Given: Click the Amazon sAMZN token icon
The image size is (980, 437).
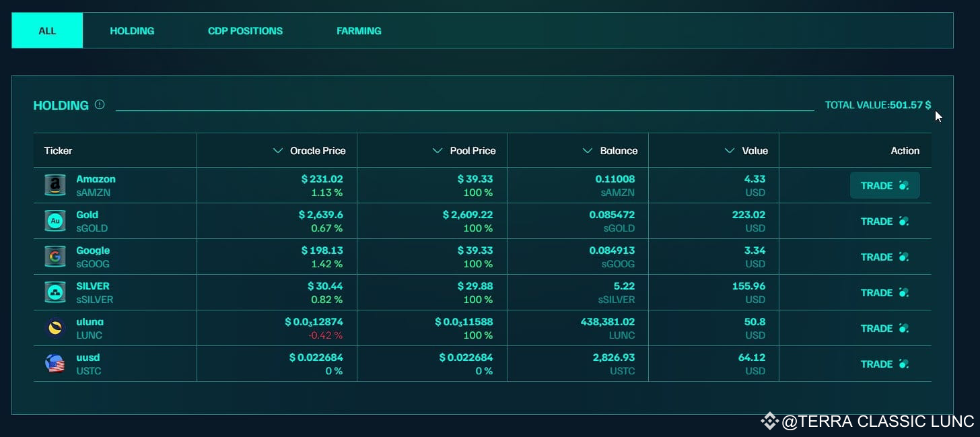Looking at the screenshot, I should point(55,185).
